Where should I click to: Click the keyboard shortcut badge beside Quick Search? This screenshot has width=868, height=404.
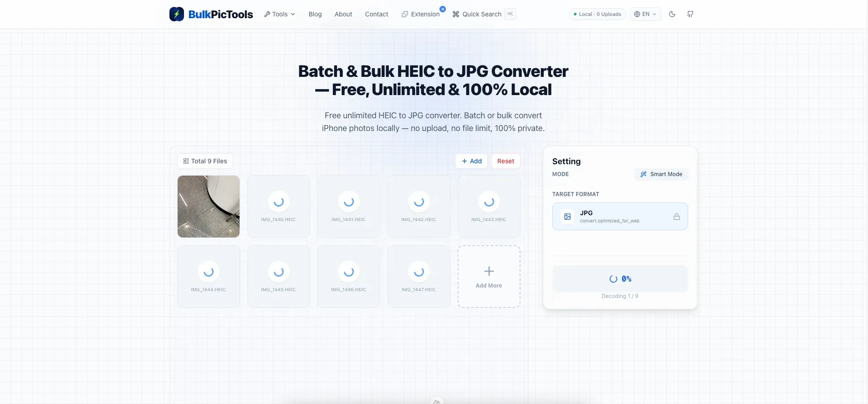[510, 14]
